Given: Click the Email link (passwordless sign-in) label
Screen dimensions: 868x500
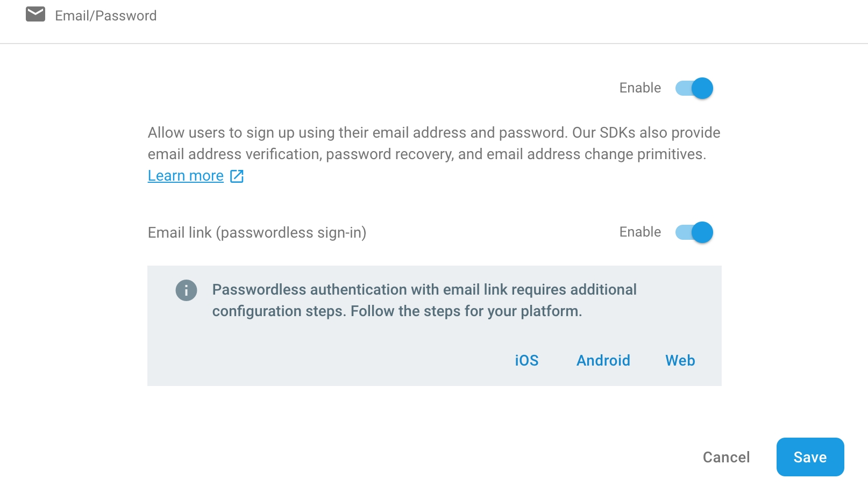Looking at the screenshot, I should point(257,232).
